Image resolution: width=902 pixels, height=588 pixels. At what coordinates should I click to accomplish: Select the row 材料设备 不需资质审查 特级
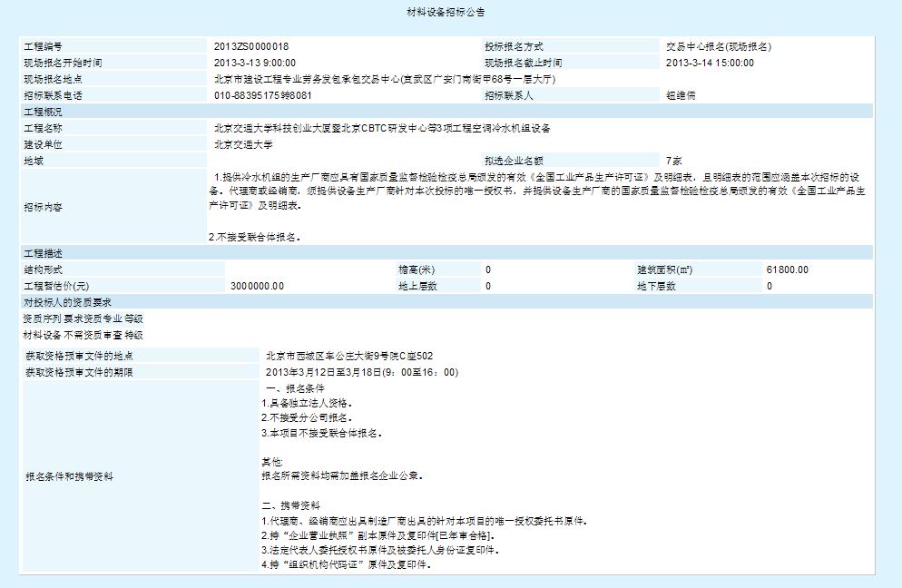(x=83, y=335)
